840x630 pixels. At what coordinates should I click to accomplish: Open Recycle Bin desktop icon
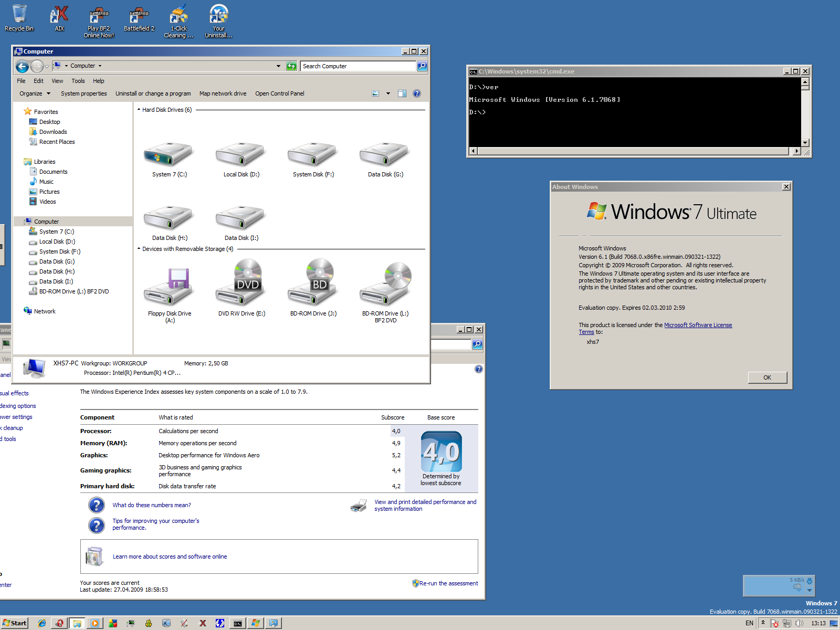click(x=19, y=18)
